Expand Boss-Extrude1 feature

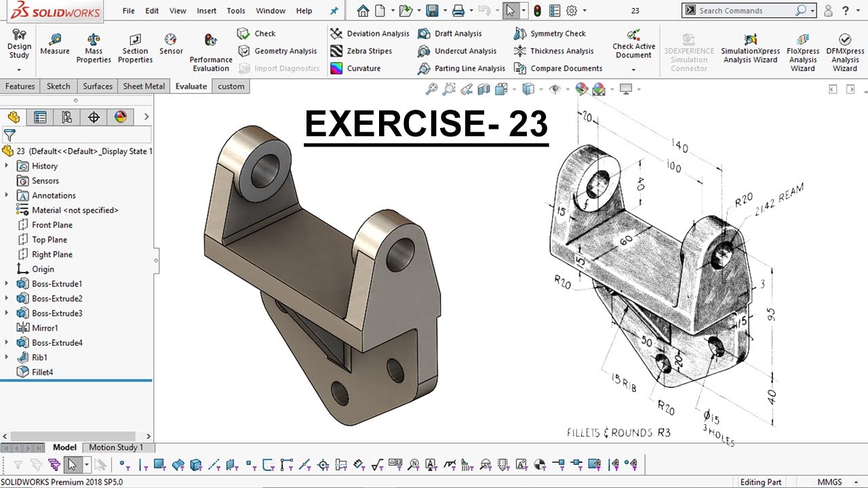click(x=7, y=284)
